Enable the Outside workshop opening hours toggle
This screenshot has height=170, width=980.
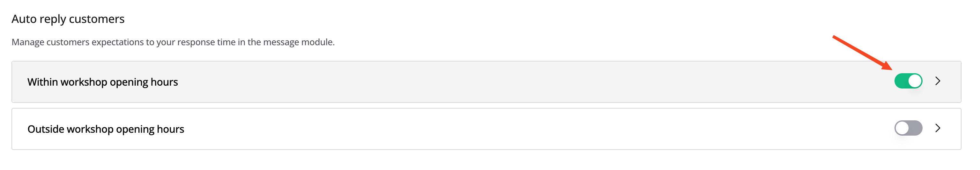(908, 128)
